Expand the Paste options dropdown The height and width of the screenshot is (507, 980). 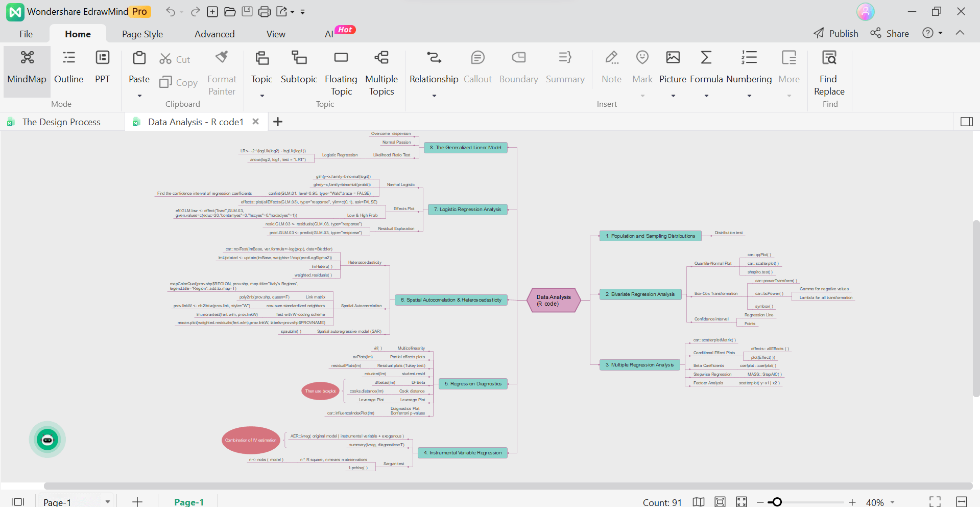point(139,96)
